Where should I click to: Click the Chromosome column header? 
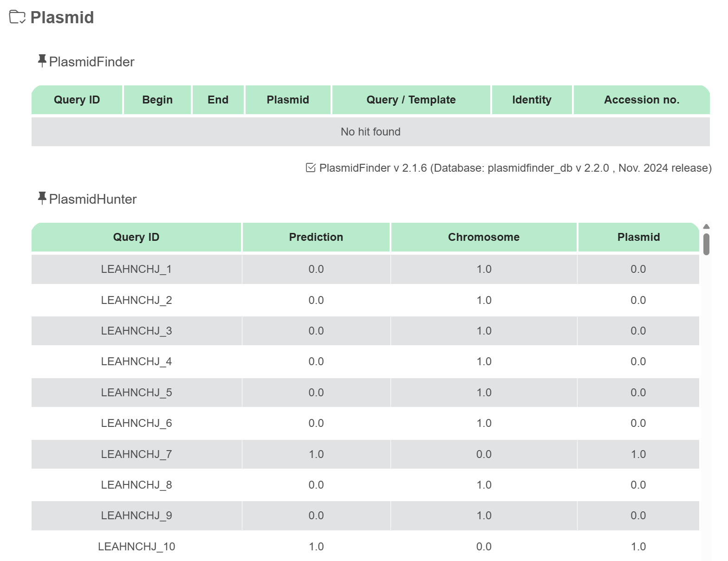(x=483, y=237)
